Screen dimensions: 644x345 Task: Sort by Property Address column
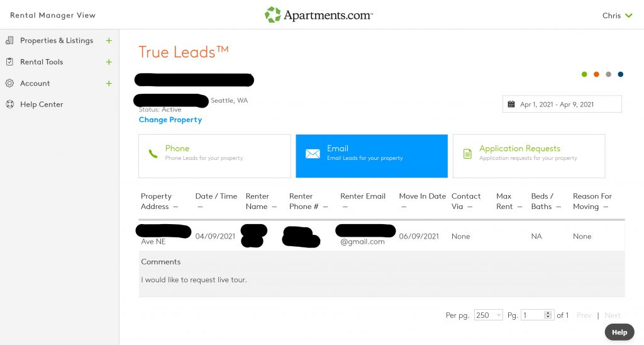(159, 201)
